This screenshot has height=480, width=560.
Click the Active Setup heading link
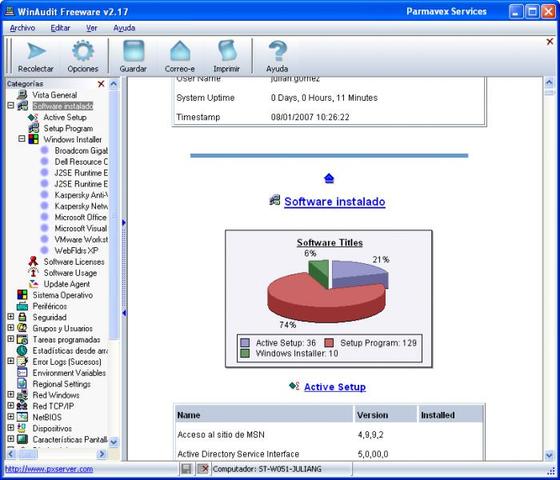tap(335, 387)
